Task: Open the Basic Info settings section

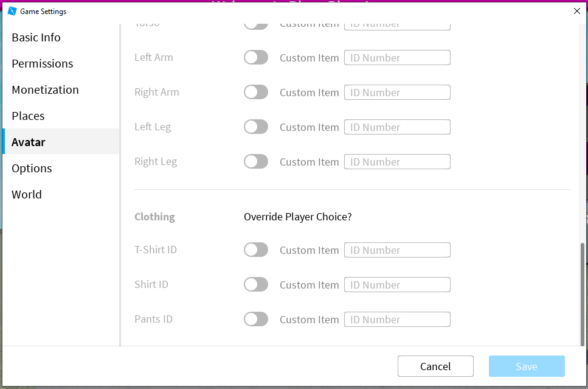Action: (x=35, y=37)
